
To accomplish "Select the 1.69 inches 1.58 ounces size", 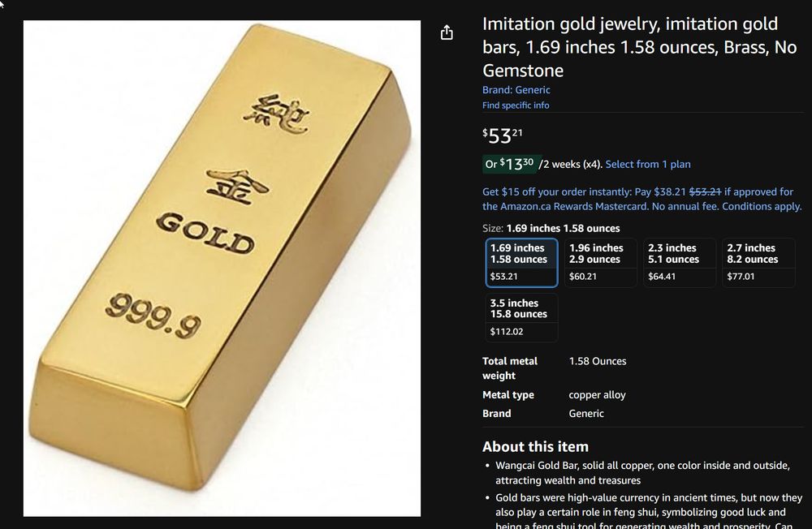I will click(x=521, y=262).
